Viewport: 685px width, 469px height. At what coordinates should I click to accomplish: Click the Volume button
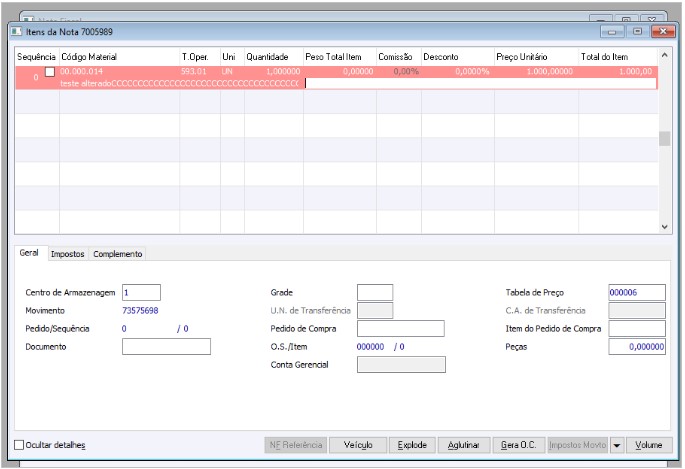point(649,445)
